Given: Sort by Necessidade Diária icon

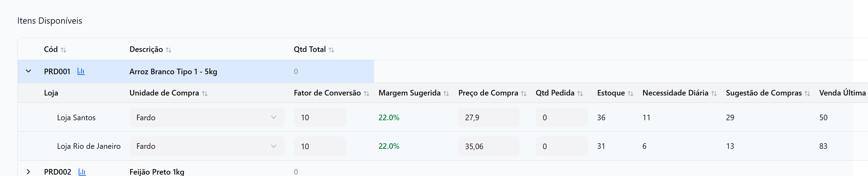Looking at the screenshot, I should [x=714, y=93].
